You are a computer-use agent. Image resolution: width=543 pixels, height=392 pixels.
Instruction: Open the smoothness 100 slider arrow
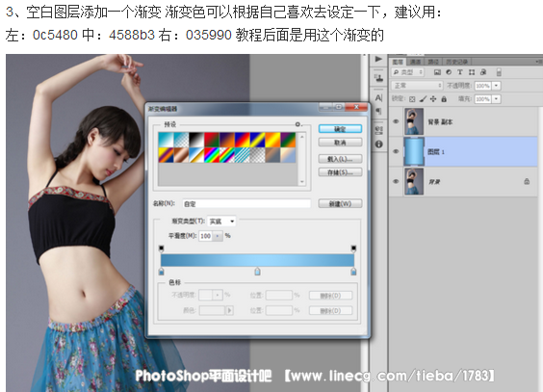click(x=218, y=236)
